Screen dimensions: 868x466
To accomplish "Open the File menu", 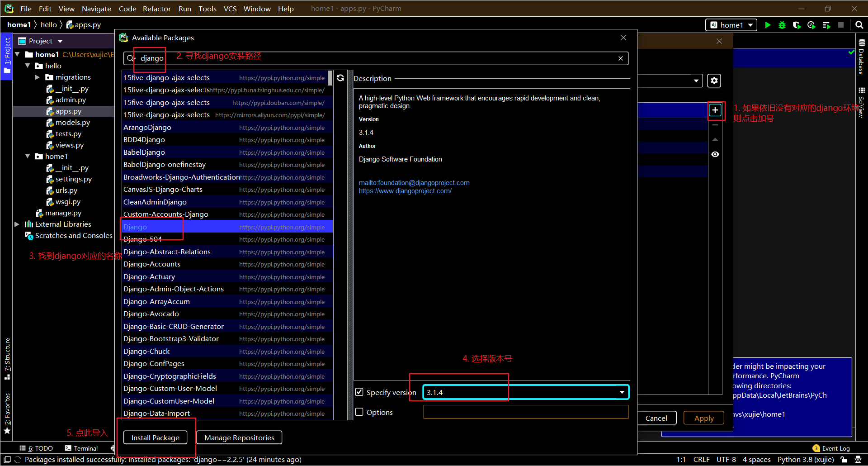I will coord(26,9).
